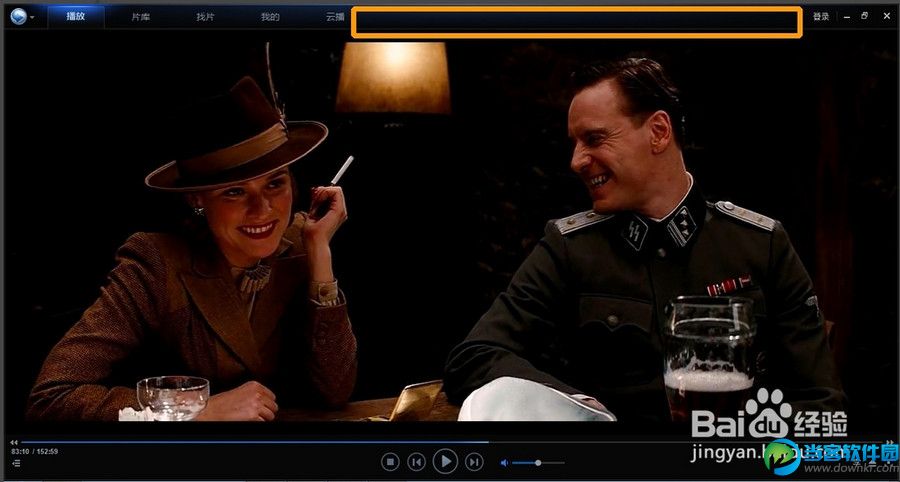Click the 83:10 / 152:59 time display
The image size is (900, 482).
click(x=34, y=452)
